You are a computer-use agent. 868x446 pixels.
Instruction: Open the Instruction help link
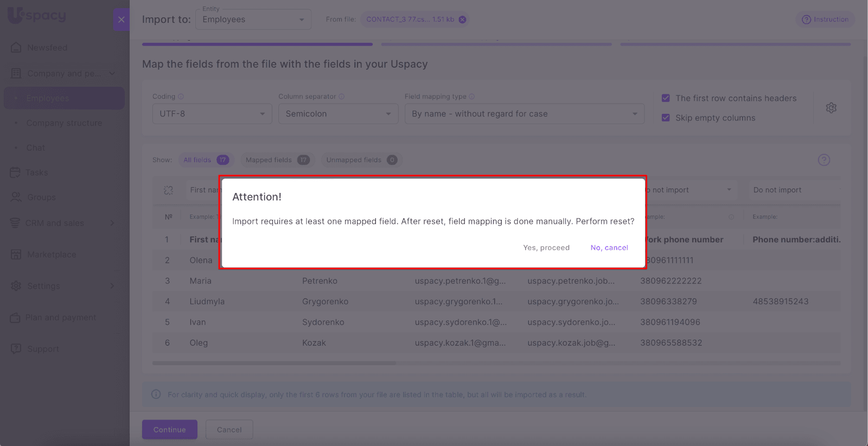825,20
